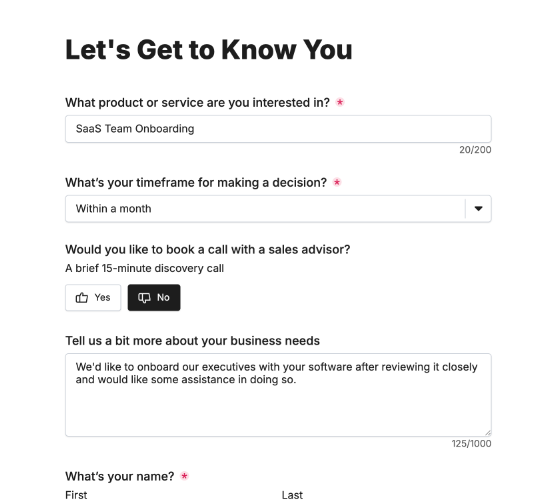The image size is (550, 500).
Task: Click the 20/200 character counter
Action: click(x=475, y=150)
